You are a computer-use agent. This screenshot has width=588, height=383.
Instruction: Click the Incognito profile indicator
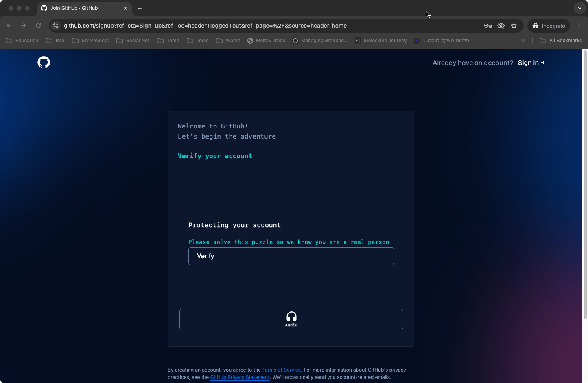coord(549,26)
